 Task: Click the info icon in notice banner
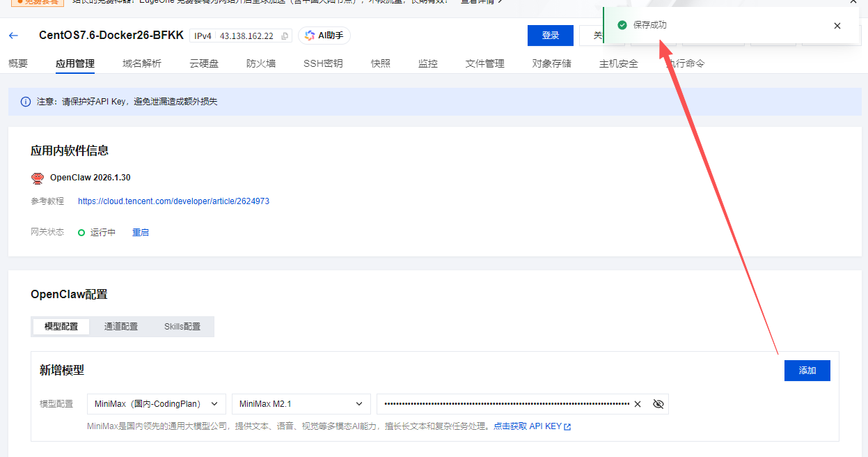pyautogui.click(x=25, y=102)
